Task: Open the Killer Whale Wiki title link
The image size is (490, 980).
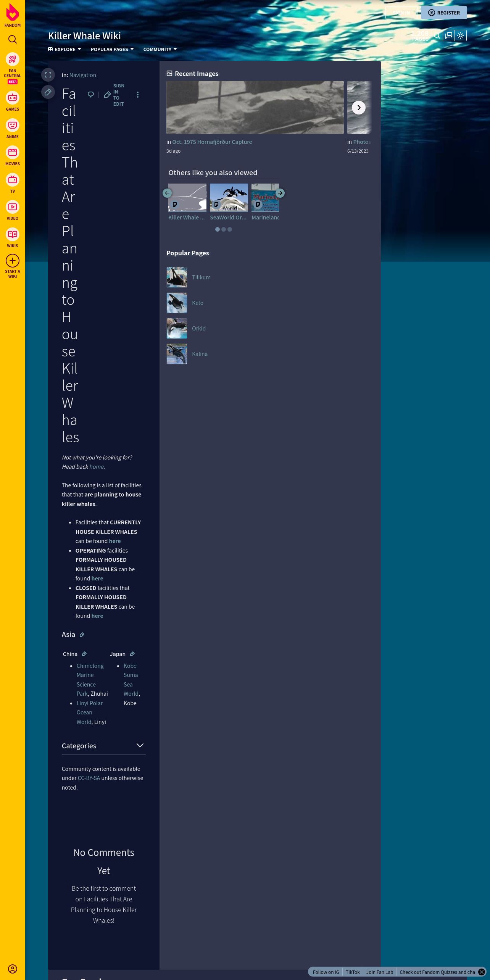Action: [84, 36]
